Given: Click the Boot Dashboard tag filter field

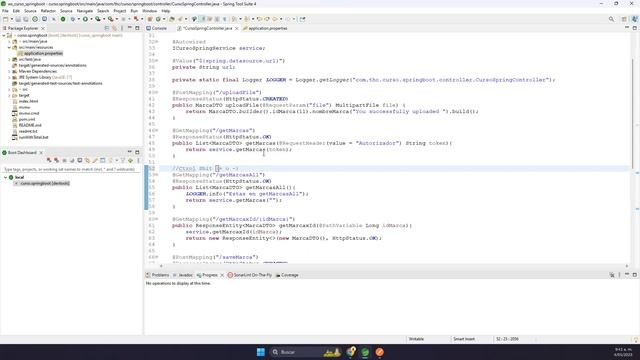Looking at the screenshot, I should (x=70, y=169).
